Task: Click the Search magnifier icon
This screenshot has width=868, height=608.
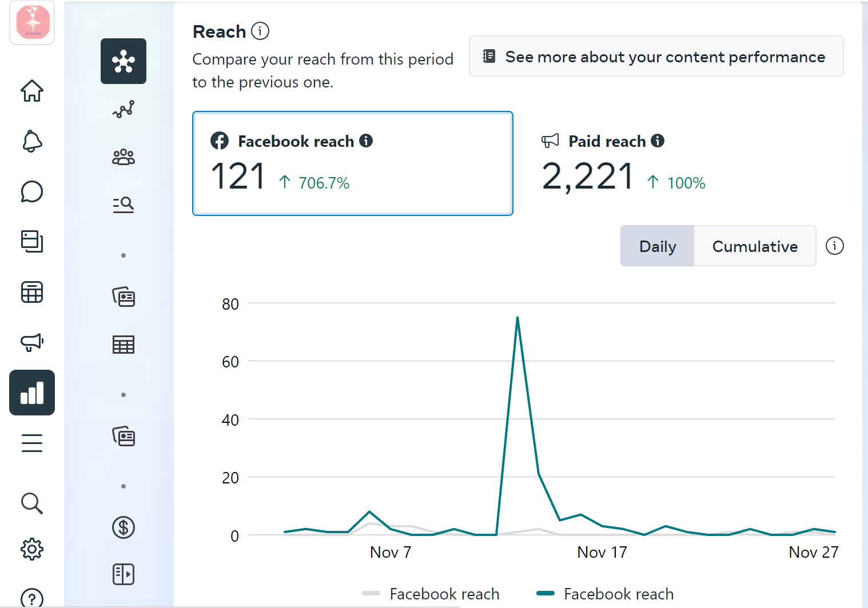Action: 32,503
